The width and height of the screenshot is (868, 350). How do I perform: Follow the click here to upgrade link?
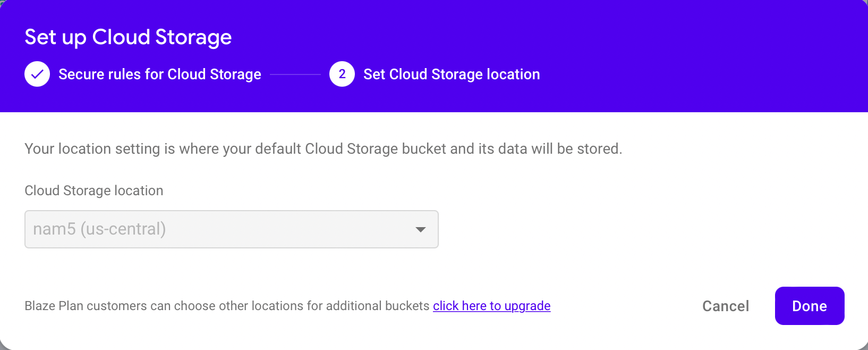click(x=491, y=306)
